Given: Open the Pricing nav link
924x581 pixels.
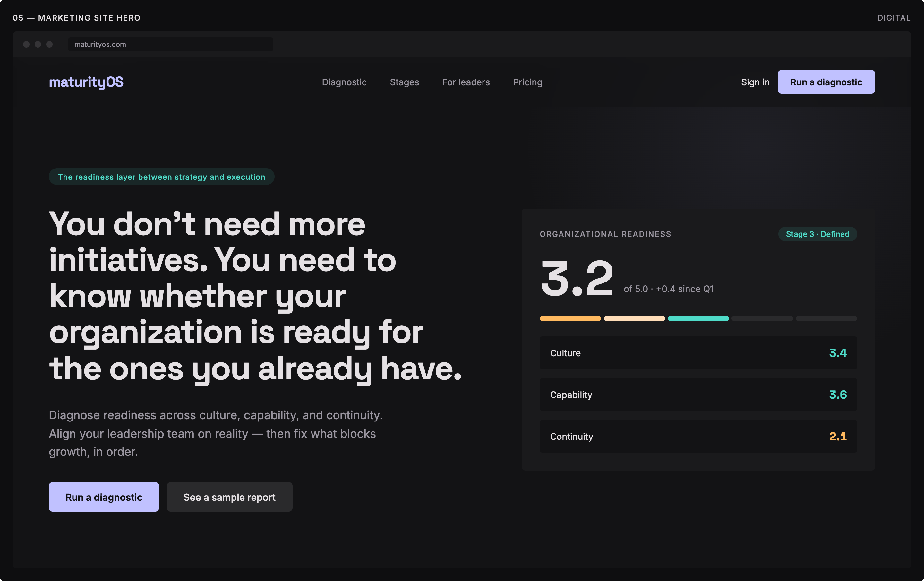Looking at the screenshot, I should pyautogui.click(x=528, y=82).
